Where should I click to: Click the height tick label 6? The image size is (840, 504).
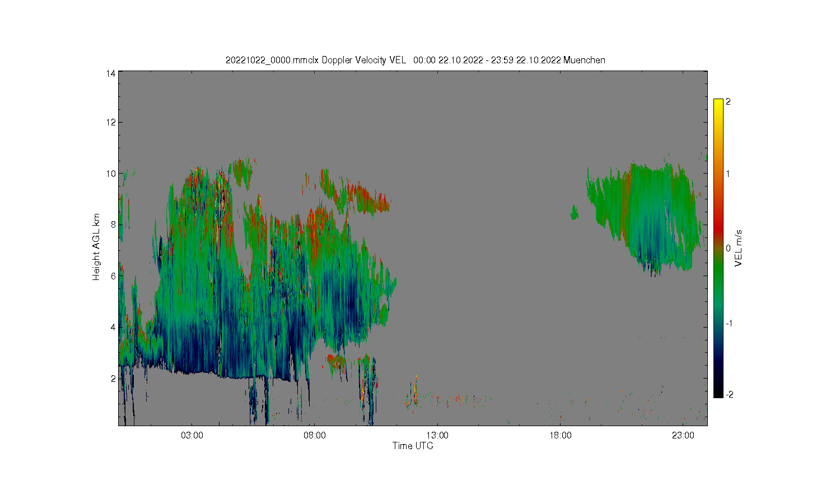click(x=114, y=276)
